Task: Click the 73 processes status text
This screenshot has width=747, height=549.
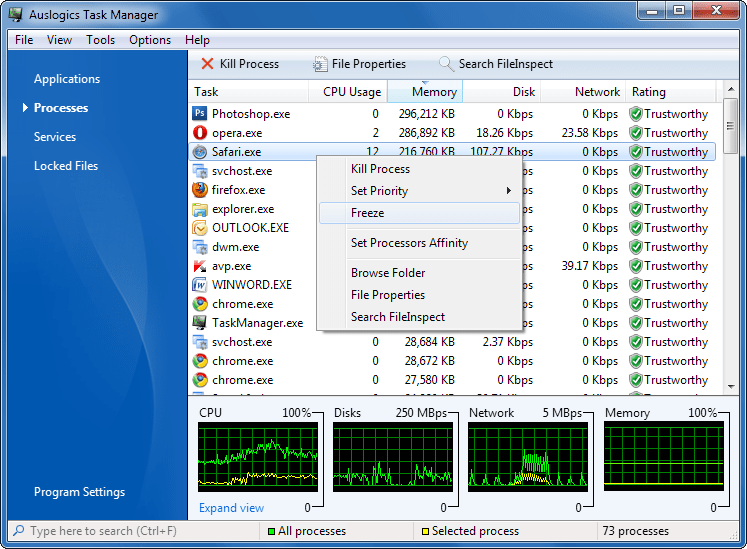Action: coord(636,531)
